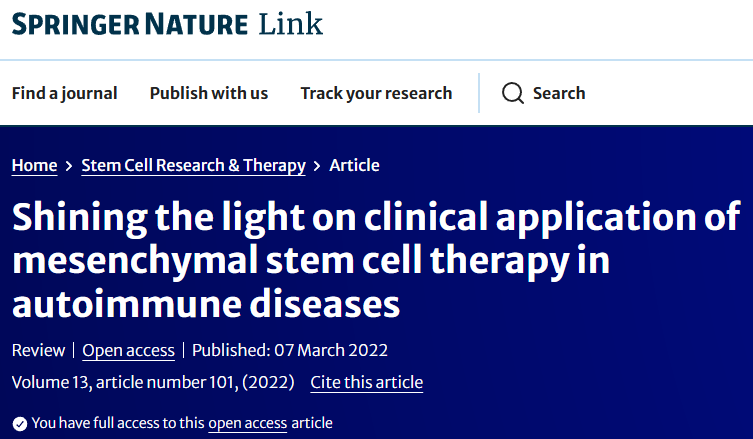Viewport: 753px width, 439px height.
Task: Click the magnifying glass search icon
Action: (513, 93)
